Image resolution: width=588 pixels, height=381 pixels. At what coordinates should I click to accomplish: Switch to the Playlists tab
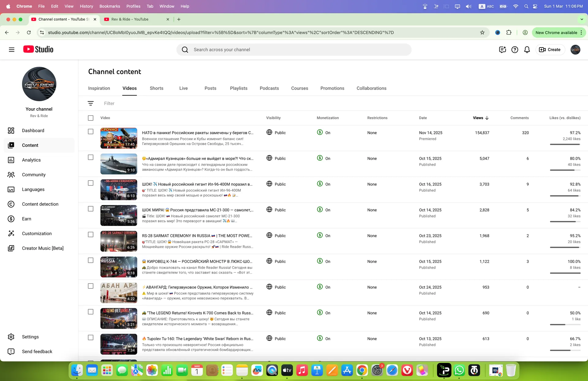coord(239,88)
